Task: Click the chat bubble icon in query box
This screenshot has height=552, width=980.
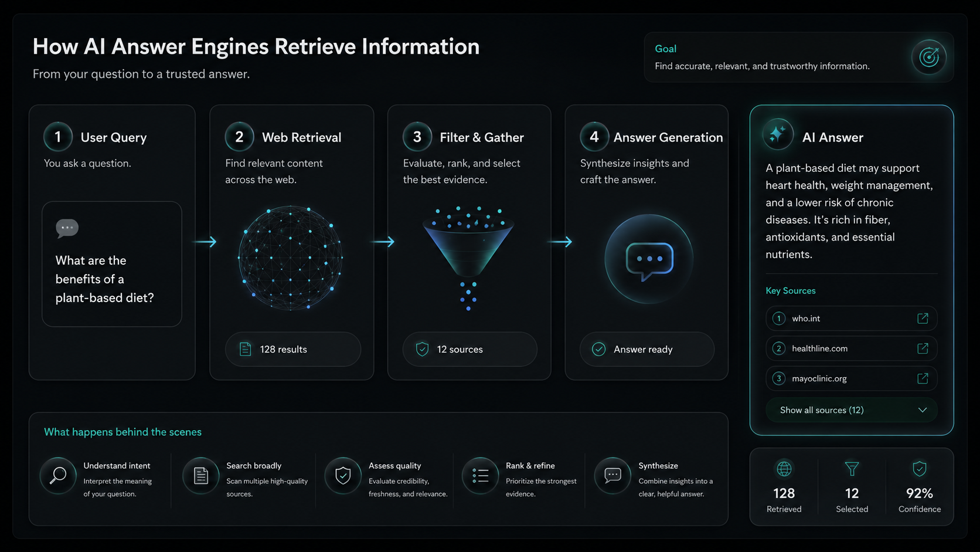Action: click(67, 228)
